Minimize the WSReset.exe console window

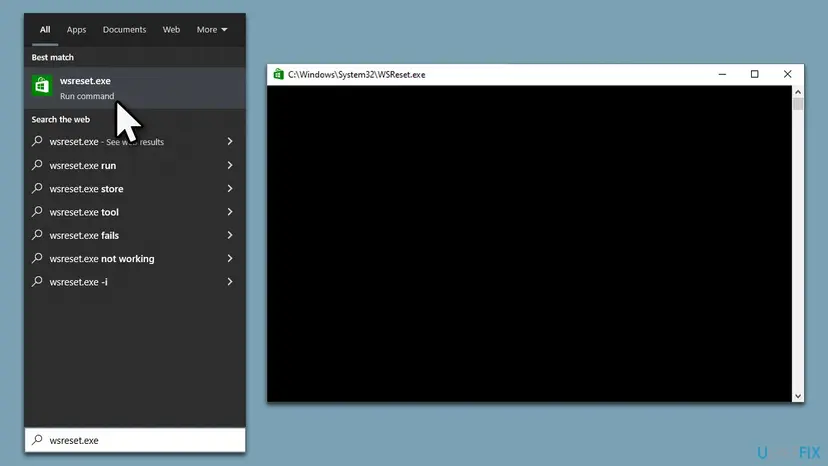click(722, 74)
